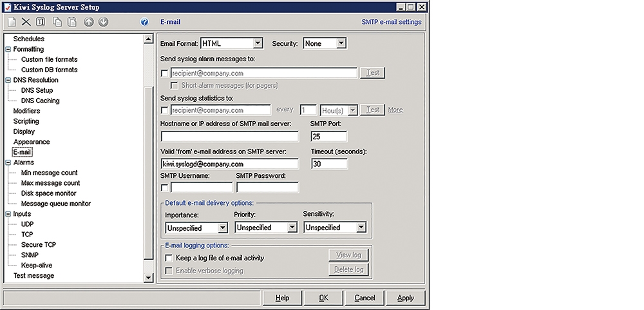Click the Move Down arrow icon
644x310 pixels.
point(104,22)
